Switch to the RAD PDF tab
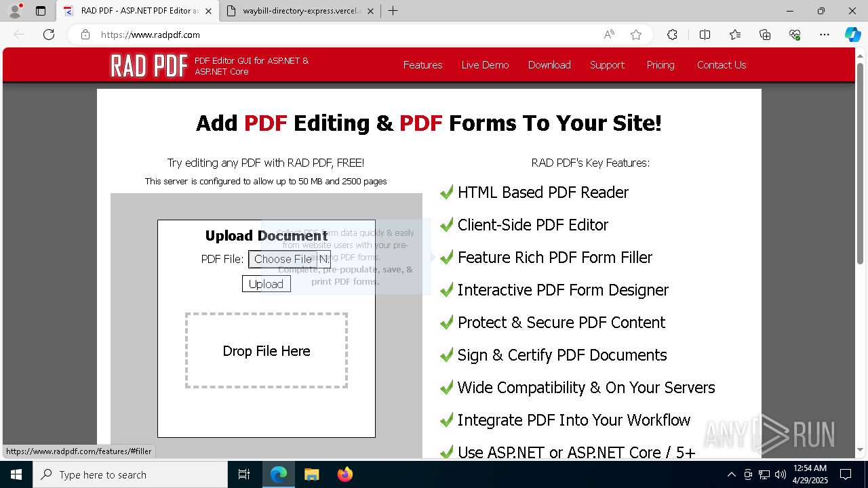This screenshot has width=868, height=488. [x=138, y=11]
